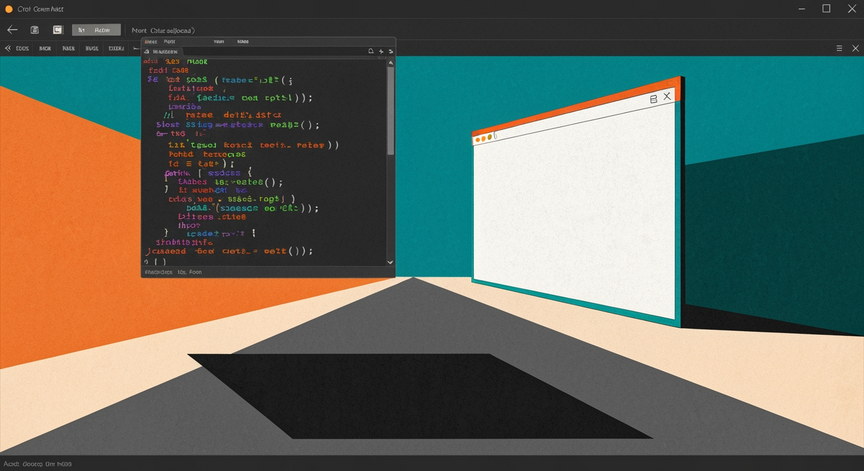Viewport: 864px width, 471px height.
Task: Click the document icon next to back arrow
Action: point(34,30)
